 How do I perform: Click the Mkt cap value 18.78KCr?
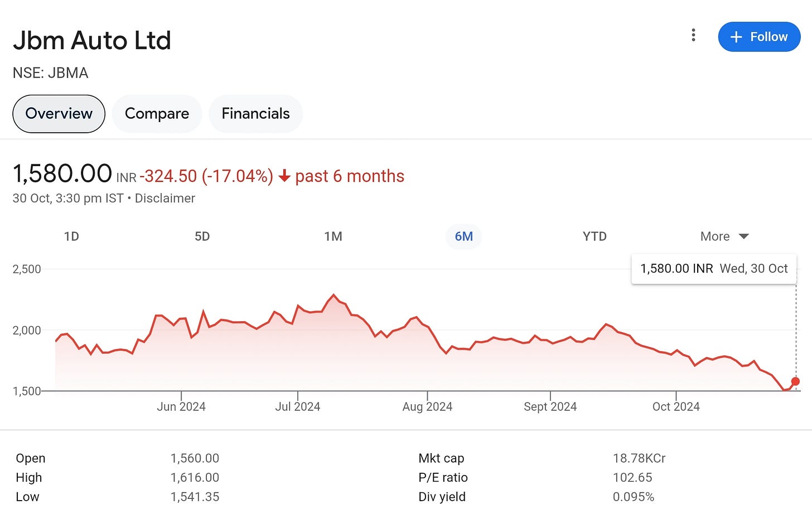pos(639,458)
